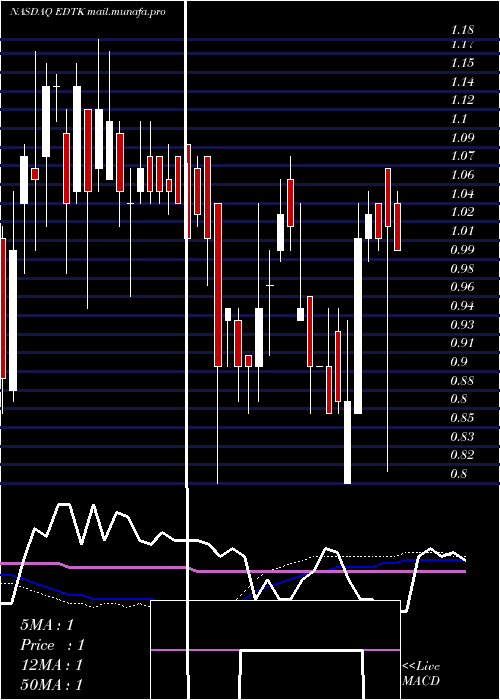Viewport: 500px width, 700px height.
Task: Click the <<Live MACD label
Action: [x=421, y=674]
